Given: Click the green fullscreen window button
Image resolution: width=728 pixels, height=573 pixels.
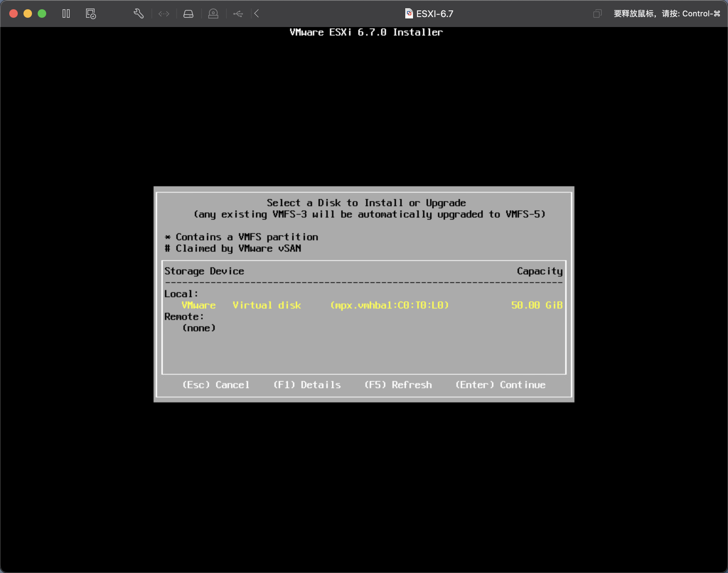Looking at the screenshot, I should tap(42, 14).
